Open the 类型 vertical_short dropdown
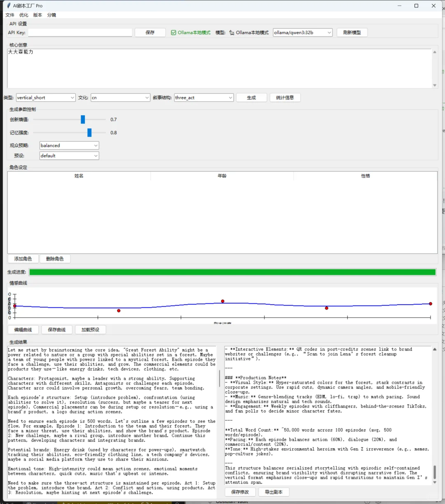Image resolution: width=445 pixels, height=504 pixels. coord(46,98)
